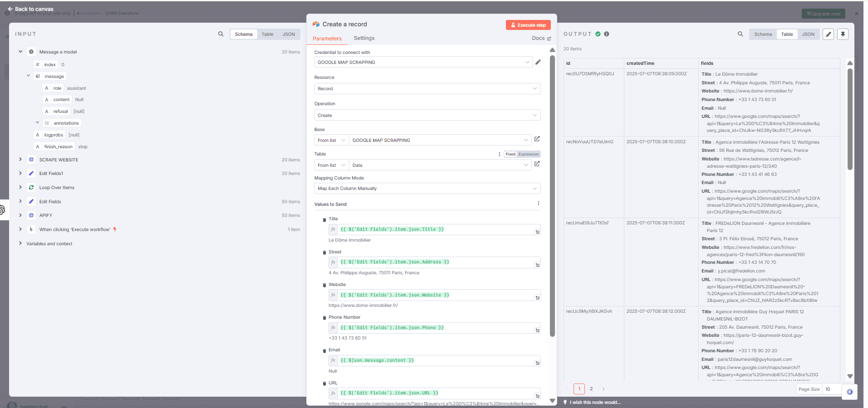Image resolution: width=868 pixels, height=408 pixels.
Task: Delete the Title field with trash icon
Action: (324, 220)
